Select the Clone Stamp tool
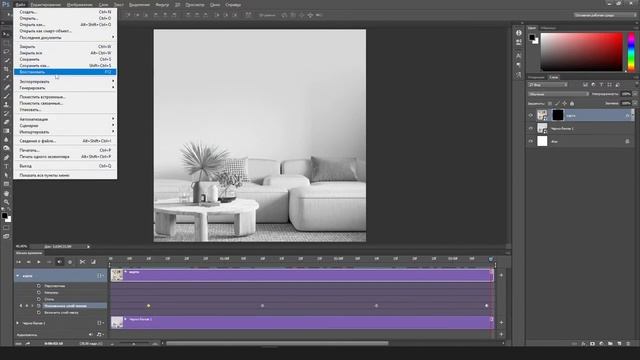 click(x=6, y=104)
